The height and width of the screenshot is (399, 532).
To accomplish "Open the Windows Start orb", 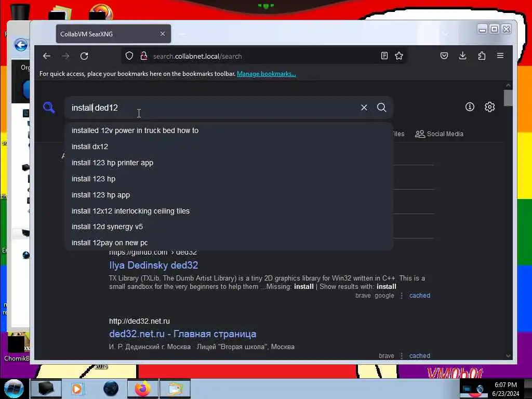I will (14, 389).
